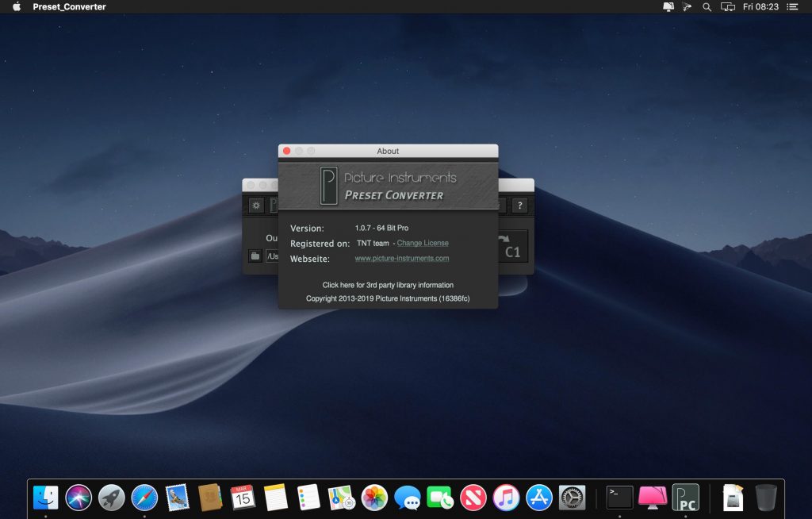This screenshot has width=812, height=519.
Task: Open System Preferences from the Dock
Action: 573,498
